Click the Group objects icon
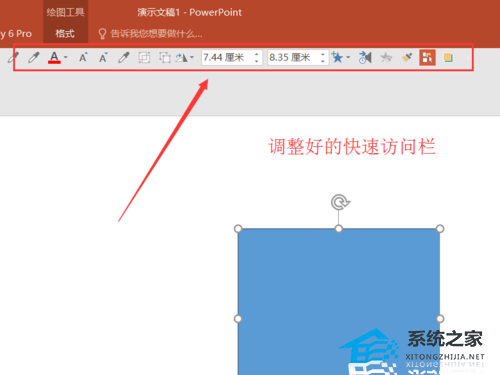Image resolution: width=500 pixels, height=375 pixels. 144,58
